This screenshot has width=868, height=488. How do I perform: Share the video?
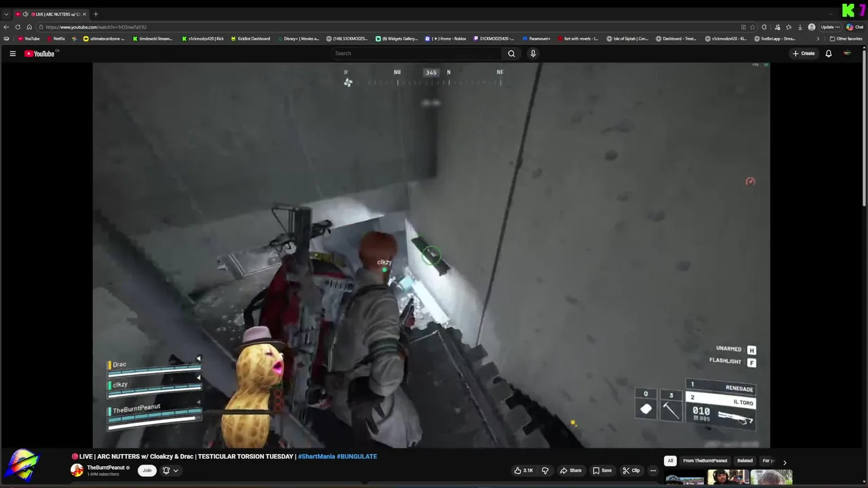tap(570, 470)
